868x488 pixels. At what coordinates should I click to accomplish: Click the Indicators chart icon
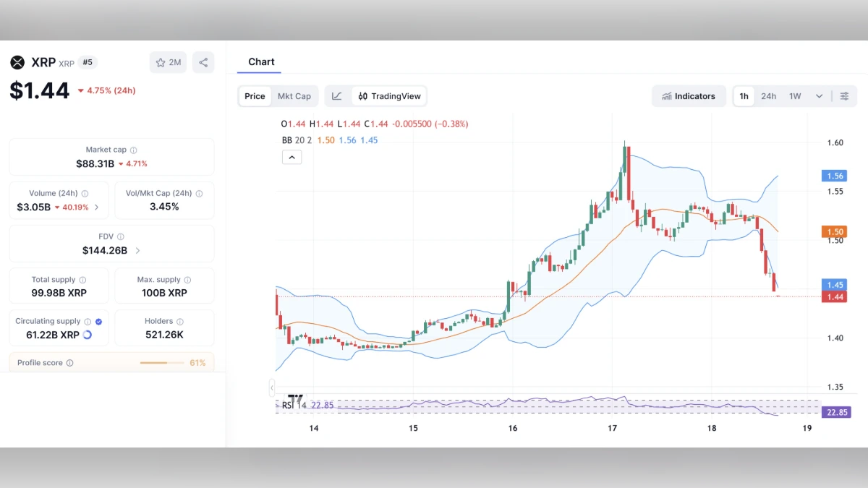(x=667, y=95)
